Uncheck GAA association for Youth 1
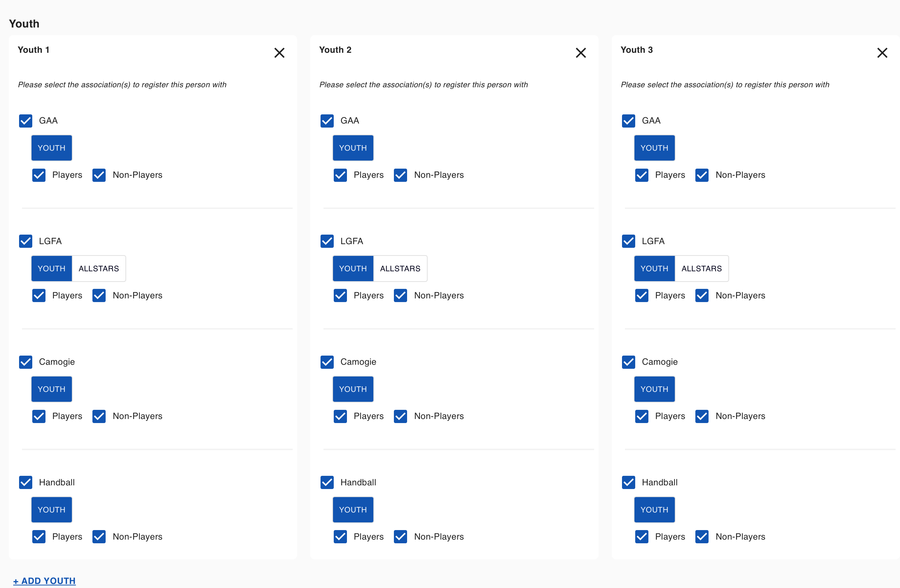This screenshot has width=900, height=588. (26, 121)
